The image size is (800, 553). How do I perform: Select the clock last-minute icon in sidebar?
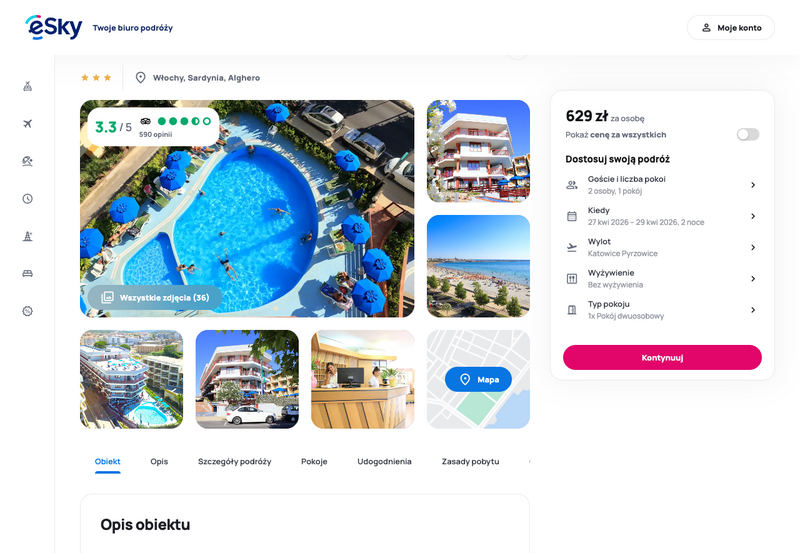pyautogui.click(x=28, y=198)
